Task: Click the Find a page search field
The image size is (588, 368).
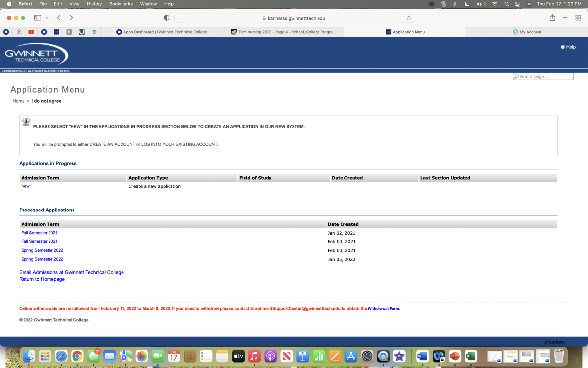Action: [x=543, y=77]
